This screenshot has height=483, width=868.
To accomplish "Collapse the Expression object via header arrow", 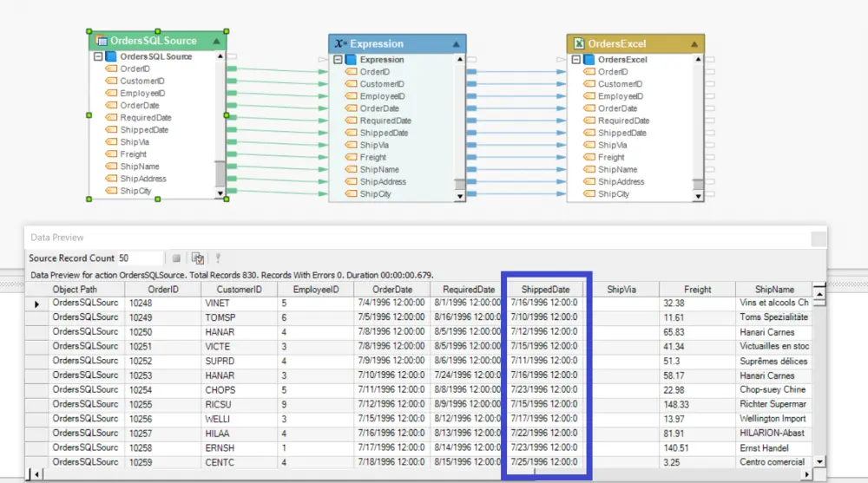I will coord(457,43).
